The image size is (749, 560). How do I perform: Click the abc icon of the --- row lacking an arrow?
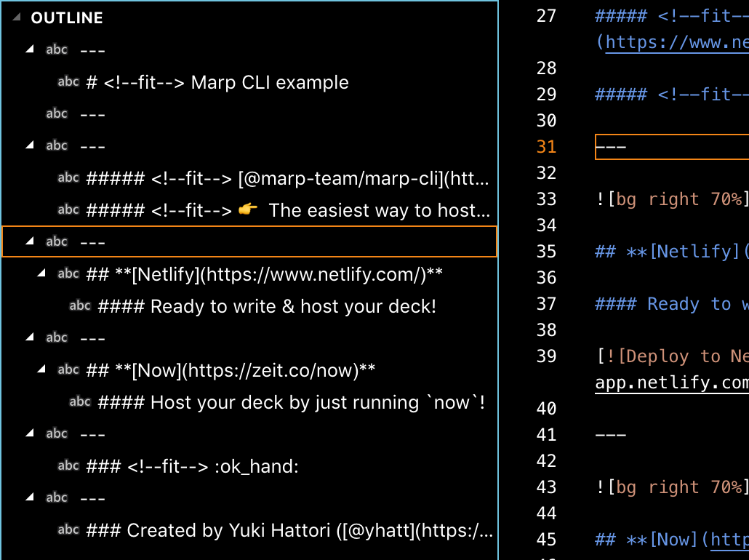pos(57,113)
